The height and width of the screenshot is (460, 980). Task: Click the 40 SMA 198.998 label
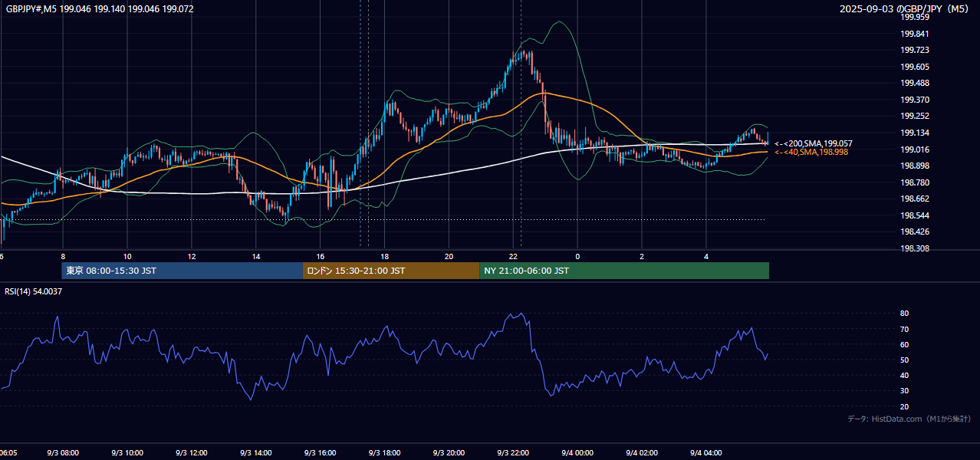pyautogui.click(x=811, y=152)
